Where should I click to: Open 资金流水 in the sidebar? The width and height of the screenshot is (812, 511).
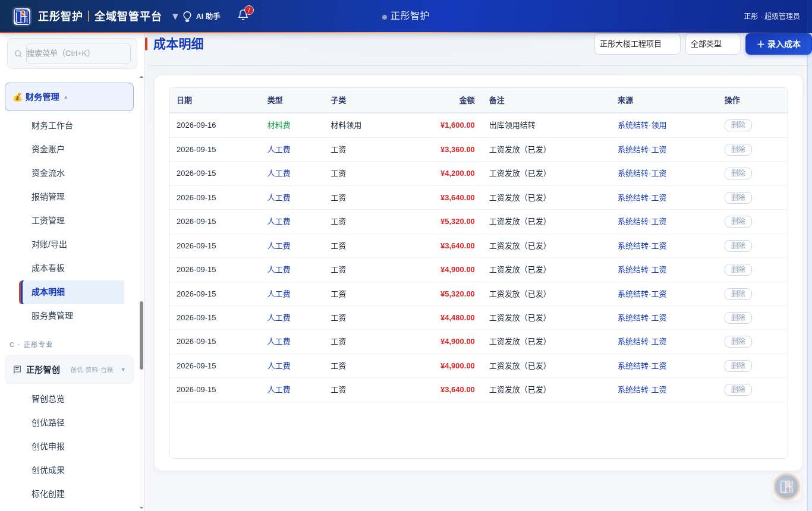[x=48, y=173]
